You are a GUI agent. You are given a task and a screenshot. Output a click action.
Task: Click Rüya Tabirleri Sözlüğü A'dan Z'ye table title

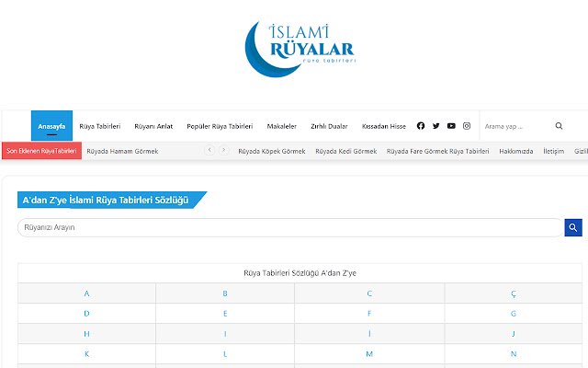pyautogui.click(x=300, y=273)
